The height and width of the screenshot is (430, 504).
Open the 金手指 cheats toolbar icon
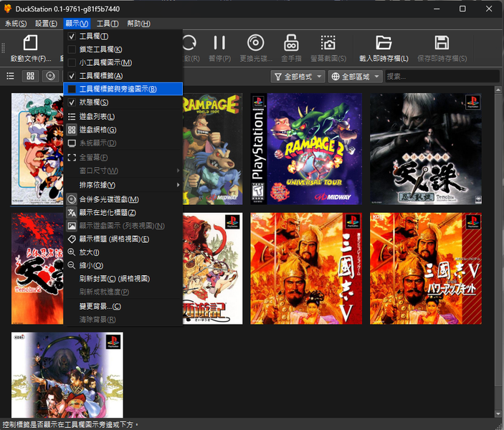tap(291, 43)
